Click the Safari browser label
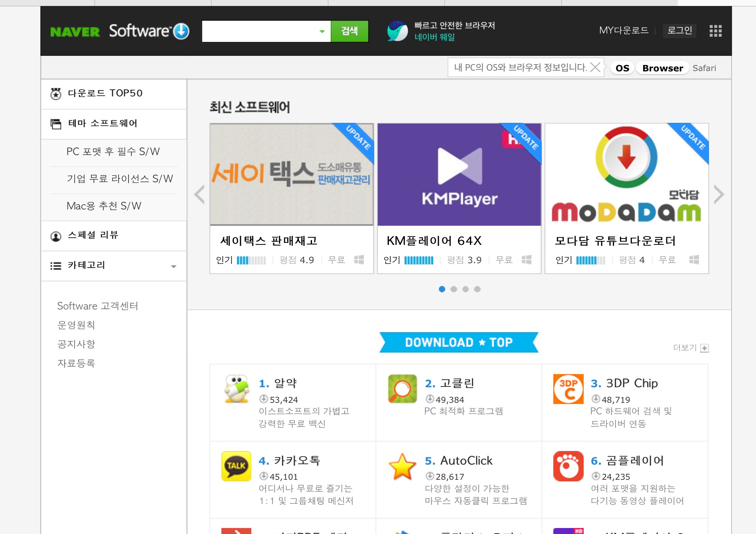The width and height of the screenshot is (756, 534). 704,68
